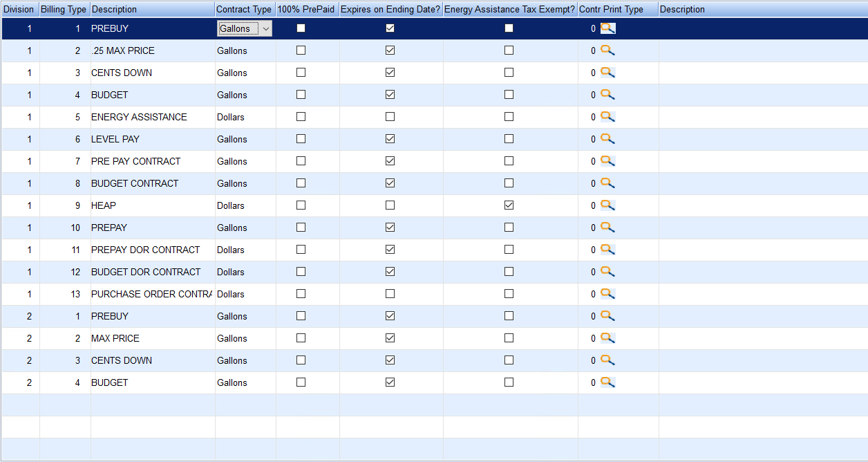This screenshot has width=868, height=462.
Task: Open lookup icon in Division 2 MAX PRICE row
Action: (607, 338)
